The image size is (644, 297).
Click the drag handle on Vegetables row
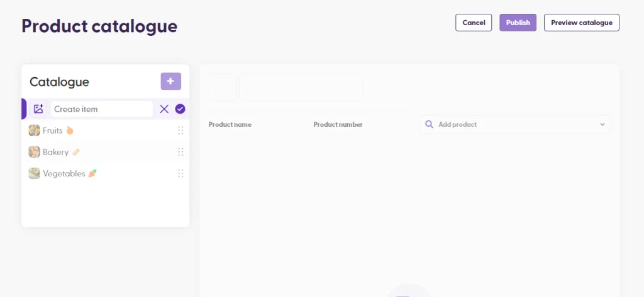[180, 173]
